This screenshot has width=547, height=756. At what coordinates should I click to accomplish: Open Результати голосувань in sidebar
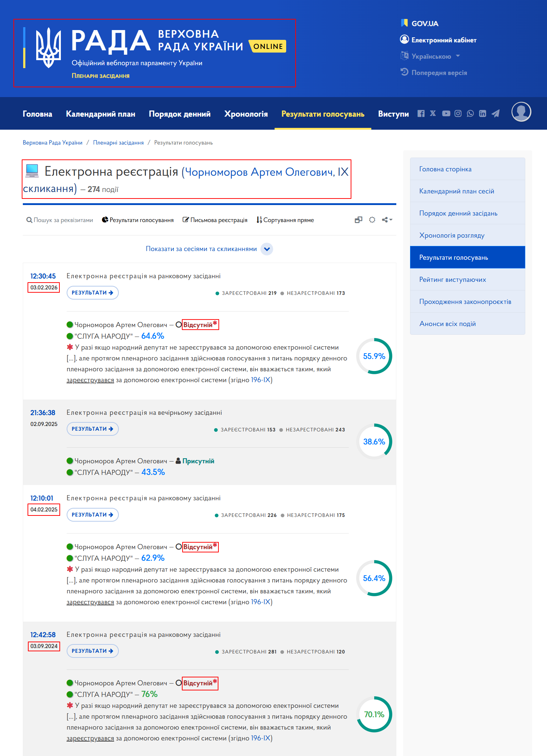[x=467, y=258]
